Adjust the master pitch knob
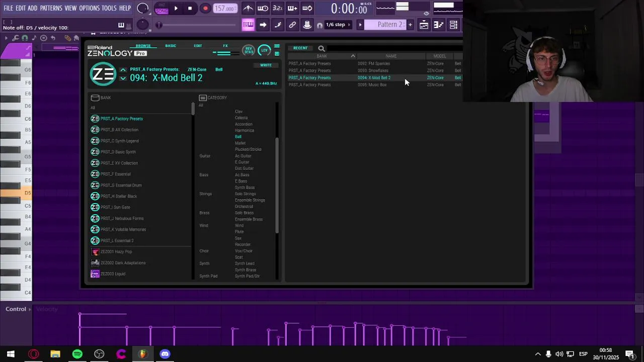 tap(142, 25)
